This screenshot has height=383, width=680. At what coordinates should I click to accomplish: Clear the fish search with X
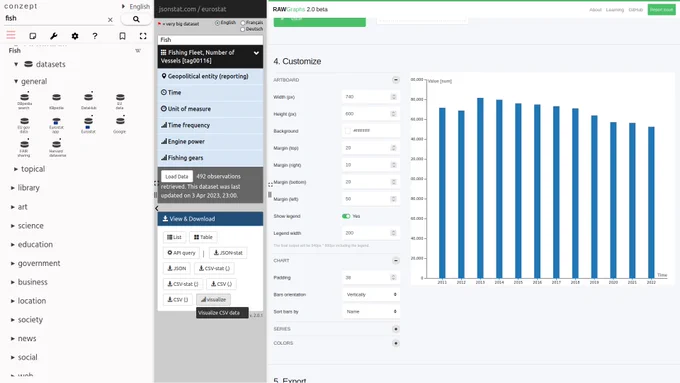[110, 20]
